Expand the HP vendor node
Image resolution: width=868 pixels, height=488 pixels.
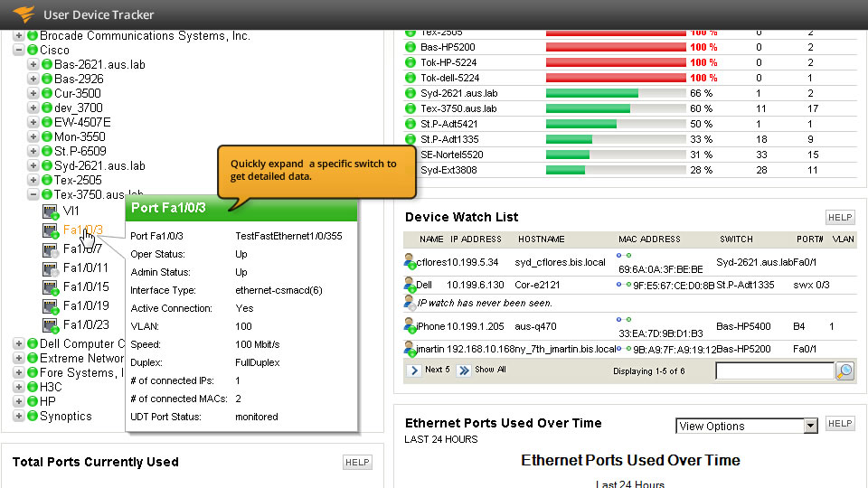[19, 401]
